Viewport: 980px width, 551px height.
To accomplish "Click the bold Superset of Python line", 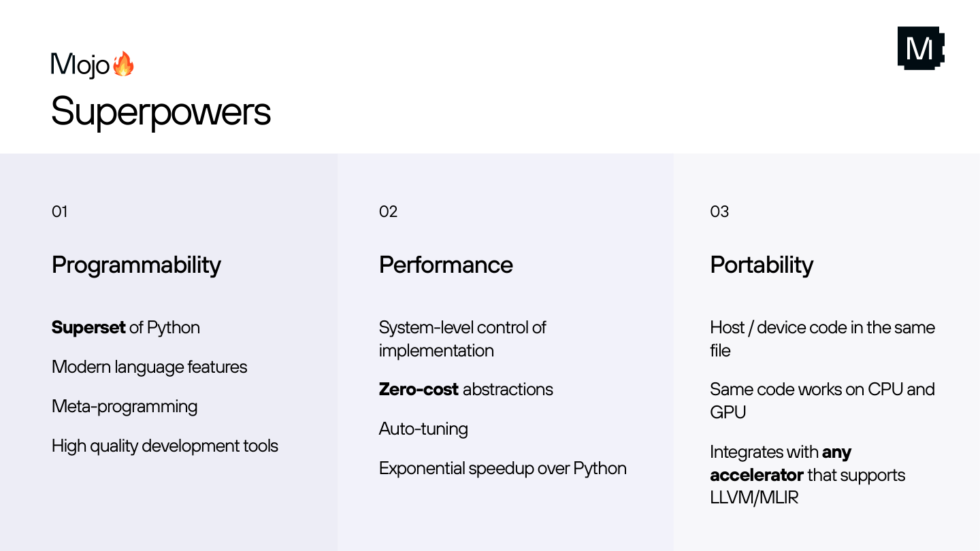I will 126,327.
